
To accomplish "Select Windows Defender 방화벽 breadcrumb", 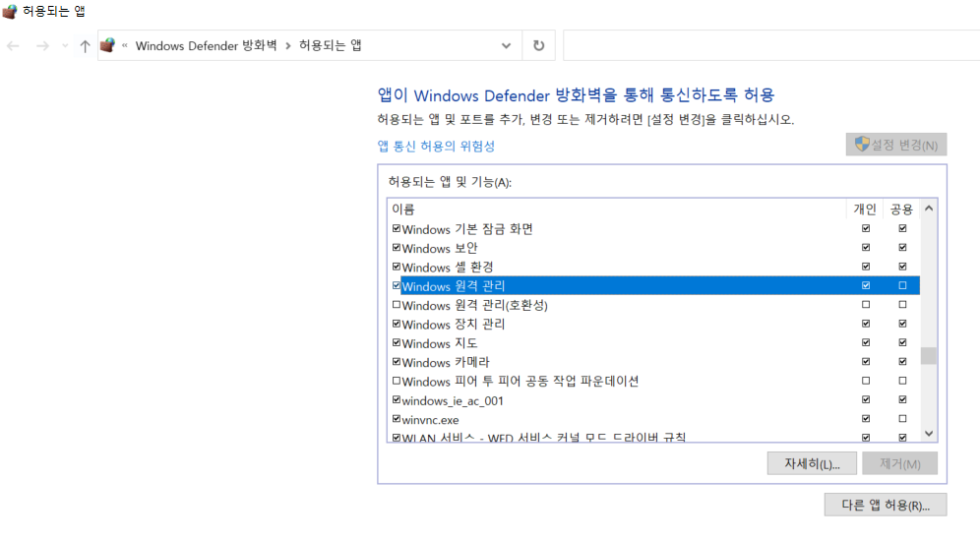I will click(x=206, y=45).
